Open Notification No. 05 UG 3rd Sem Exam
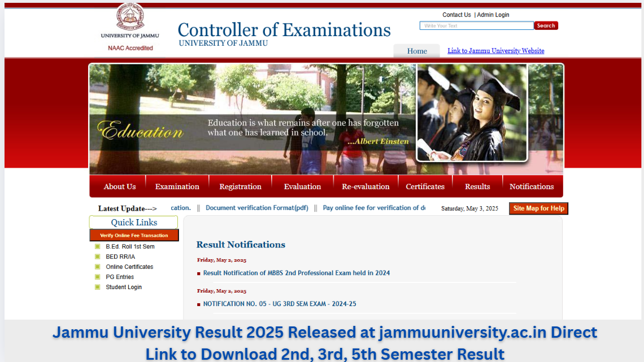The image size is (644, 362). coord(280,304)
